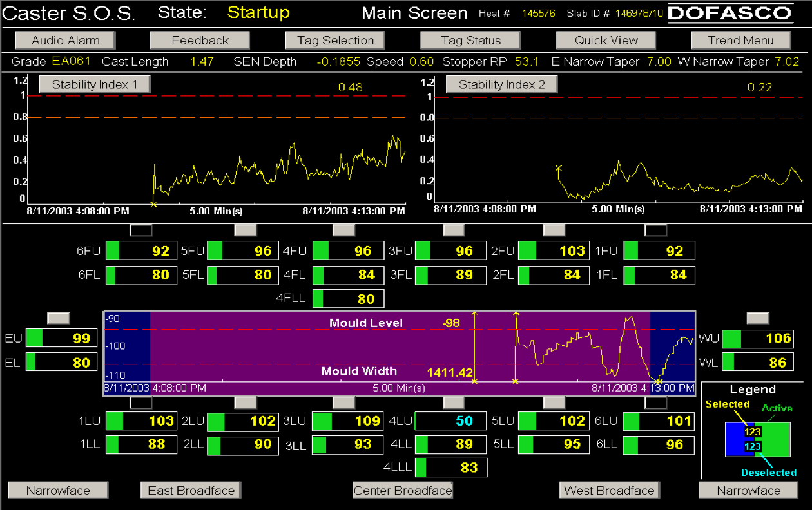Select the EL reading of 80
The height and width of the screenshot is (510, 812).
(x=62, y=362)
